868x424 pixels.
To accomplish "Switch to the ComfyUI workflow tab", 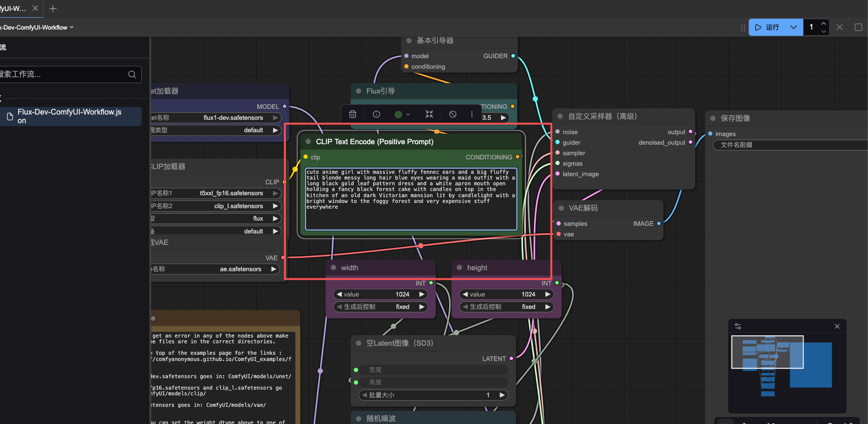I will point(14,9).
